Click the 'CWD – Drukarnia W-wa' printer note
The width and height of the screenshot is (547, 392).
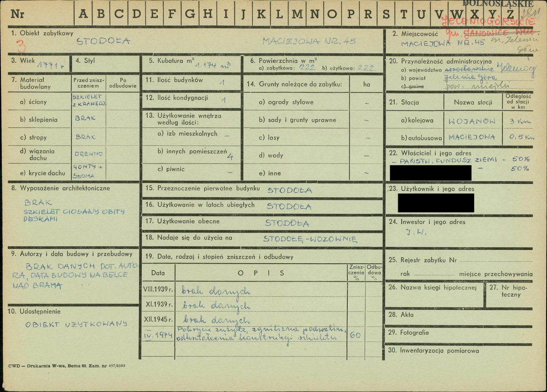pyautogui.click(x=67, y=366)
